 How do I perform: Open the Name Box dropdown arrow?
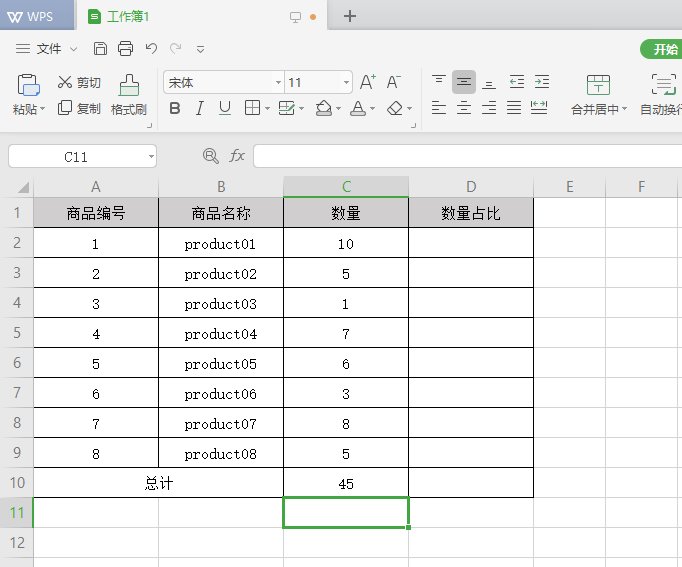[x=151, y=157]
